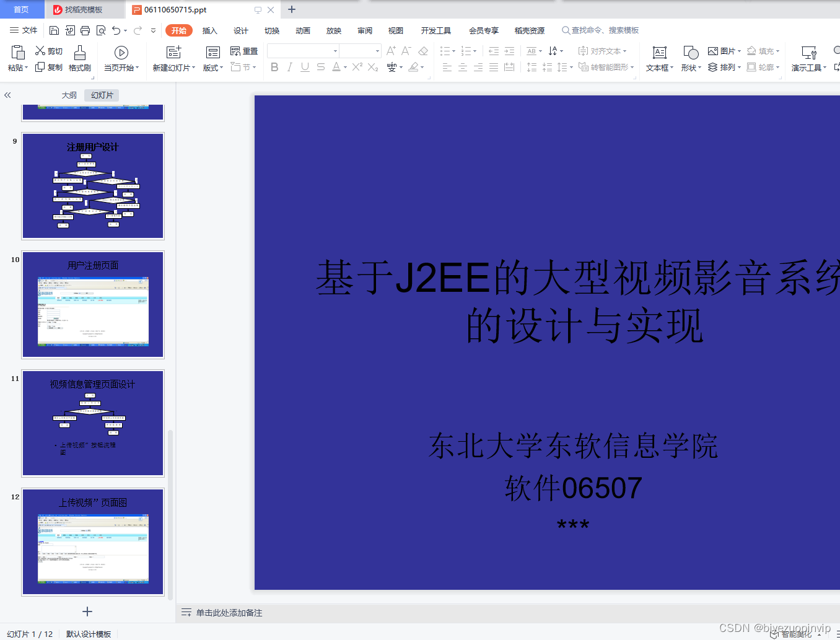Decrease list indent level icon
The width and height of the screenshot is (840, 640).
coord(494,51)
